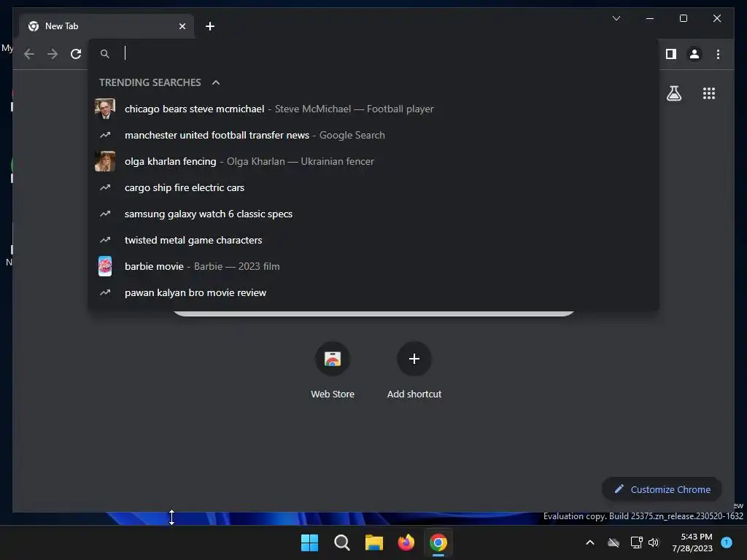Show hidden system tray icons

[x=589, y=542]
